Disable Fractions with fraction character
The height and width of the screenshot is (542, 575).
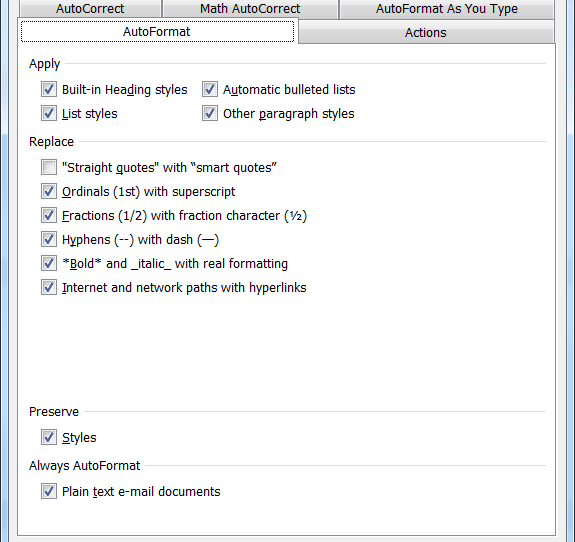[49, 215]
